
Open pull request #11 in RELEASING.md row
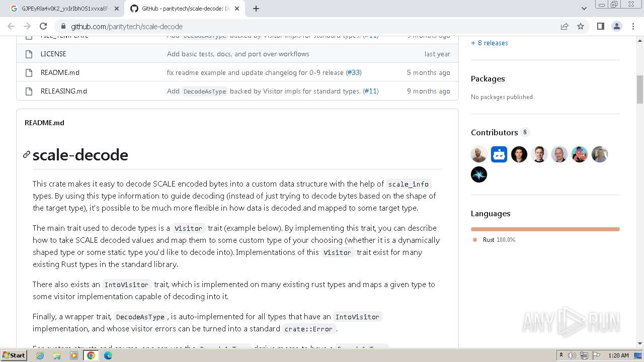click(371, 91)
